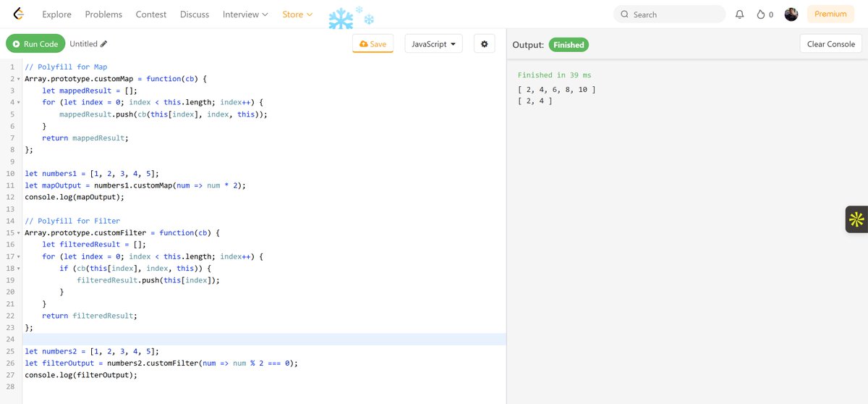Click 'return mappedResult;' line
Image resolution: width=868 pixels, height=404 pixels.
85,138
